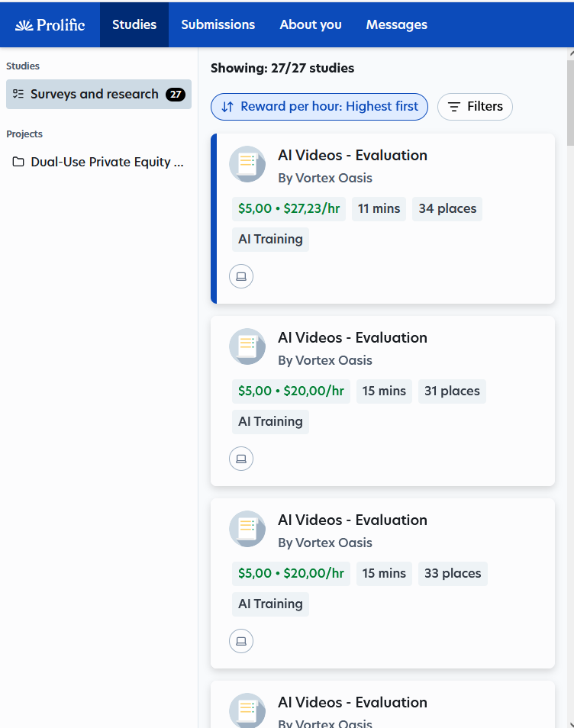
Task: Click the sort arrows icon
Action: click(x=227, y=107)
